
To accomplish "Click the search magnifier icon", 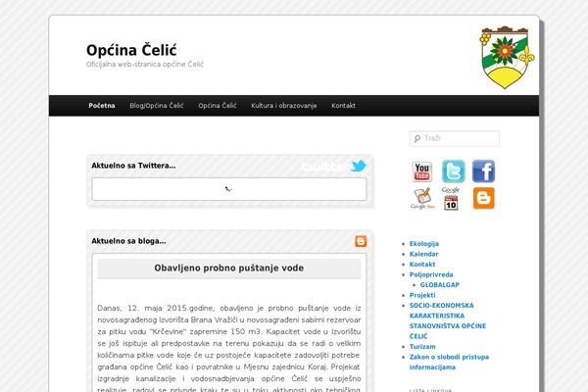I will point(417,139).
